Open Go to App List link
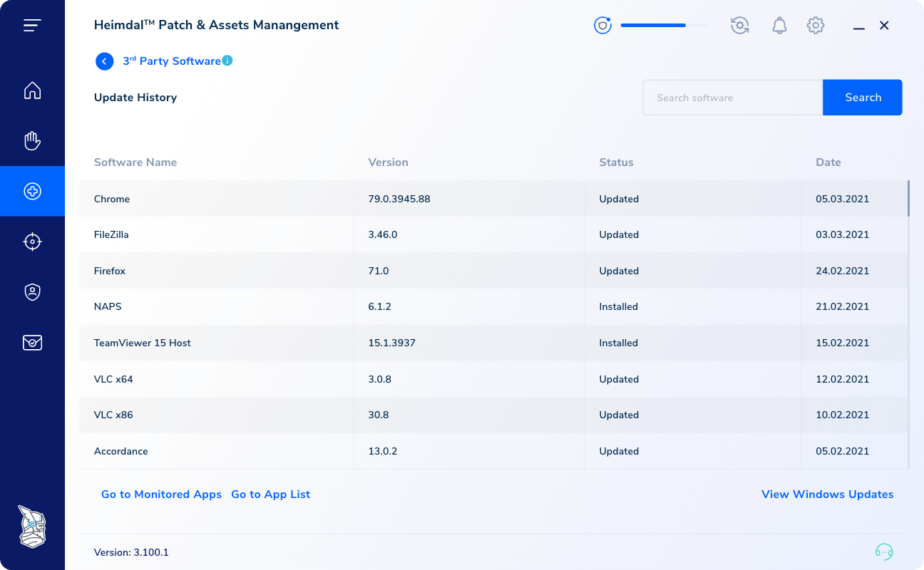 click(x=271, y=494)
